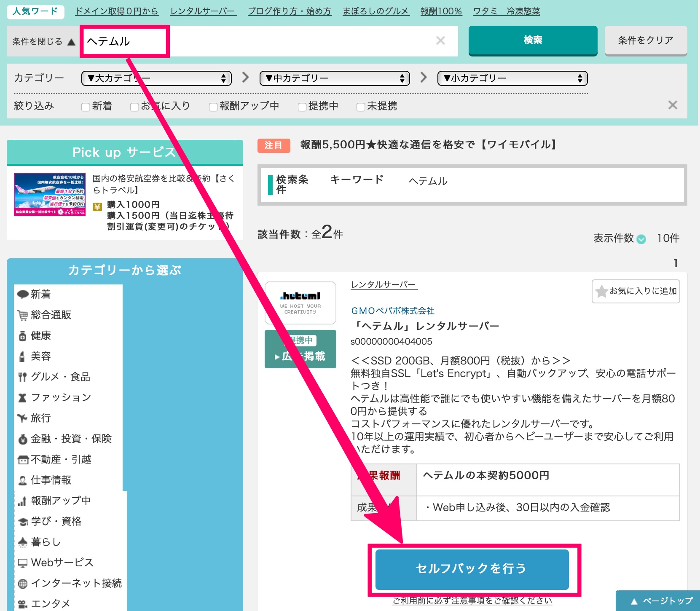Click the 仕事情報 person icon
The width and height of the screenshot is (700, 611).
(23, 480)
